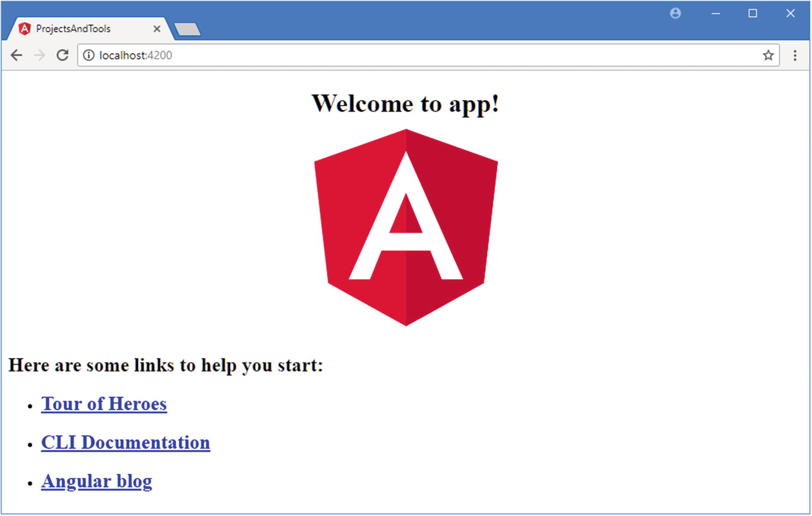The width and height of the screenshot is (812, 516).
Task: Click 'Here are some links to help you start:' text
Action: 166,365
